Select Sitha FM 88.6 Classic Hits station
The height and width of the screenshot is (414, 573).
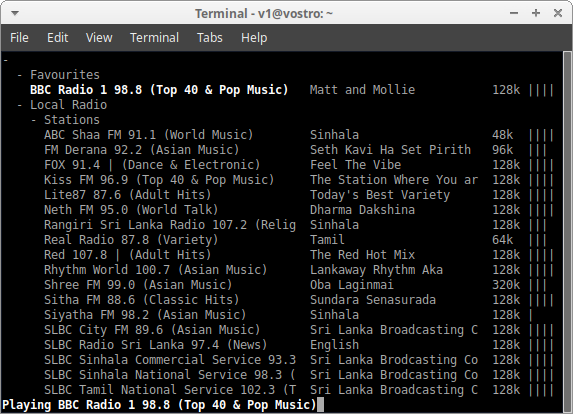(141, 300)
